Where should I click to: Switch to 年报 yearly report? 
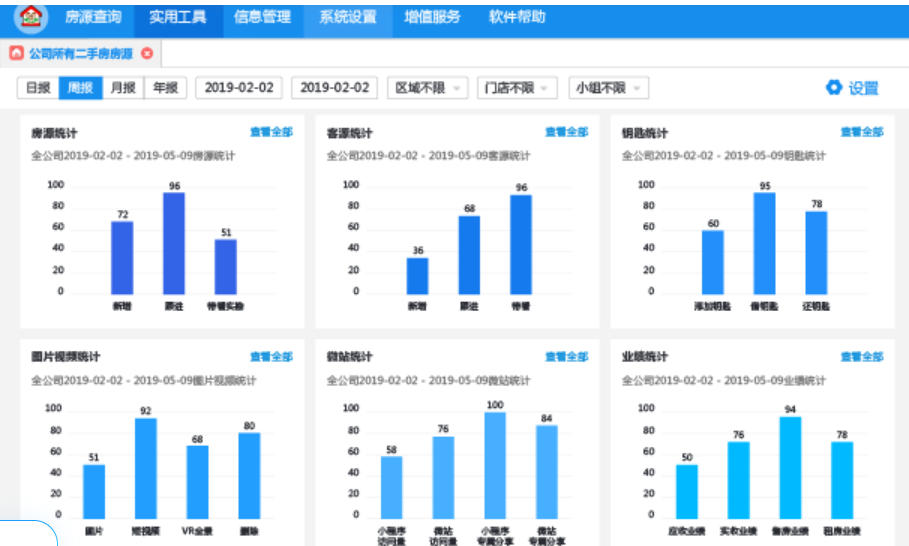point(165,88)
